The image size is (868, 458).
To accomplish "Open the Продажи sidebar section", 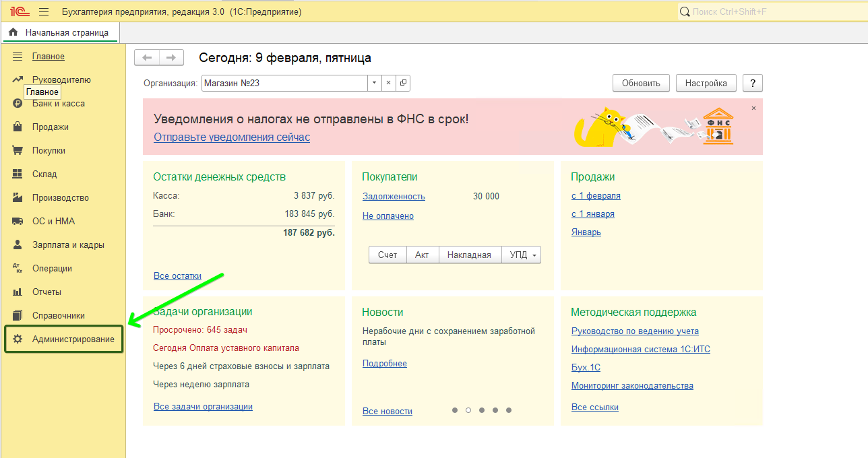I will [51, 127].
